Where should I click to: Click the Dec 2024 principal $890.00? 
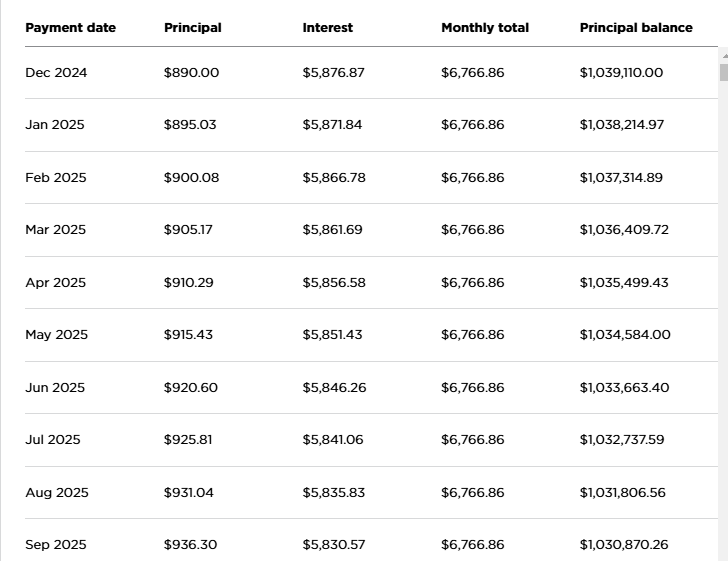pos(191,72)
